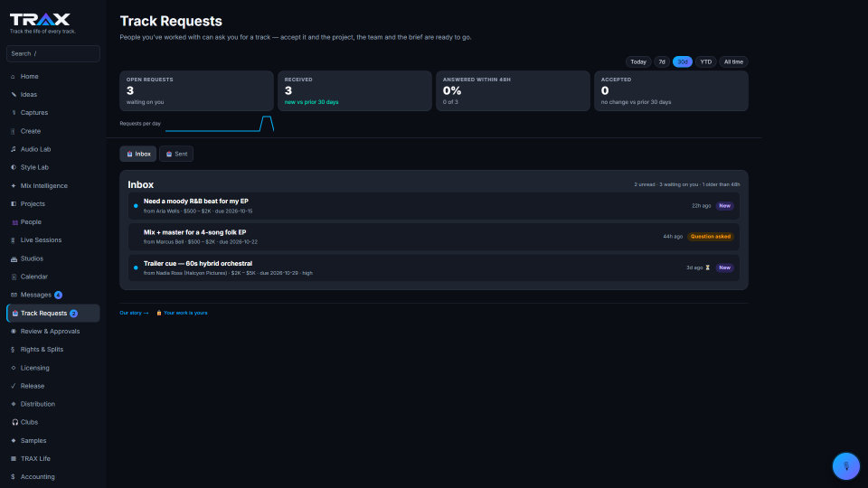The width and height of the screenshot is (868, 488).
Task: Click the Messages unread count badge
Action: coord(58,295)
